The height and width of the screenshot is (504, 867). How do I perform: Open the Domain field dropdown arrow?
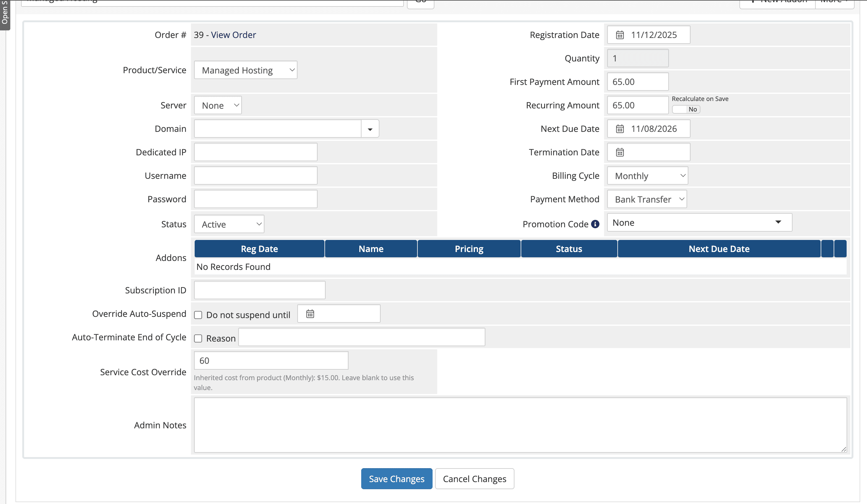(370, 128)
